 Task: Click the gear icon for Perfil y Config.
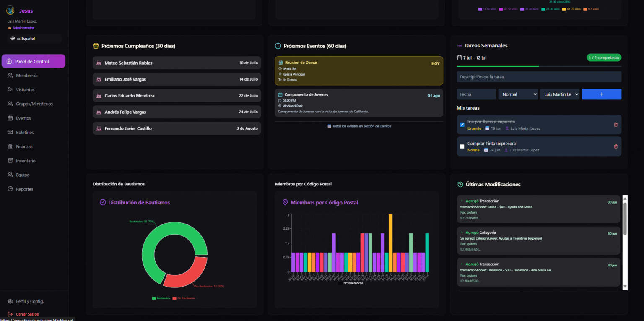pos(10,301)
